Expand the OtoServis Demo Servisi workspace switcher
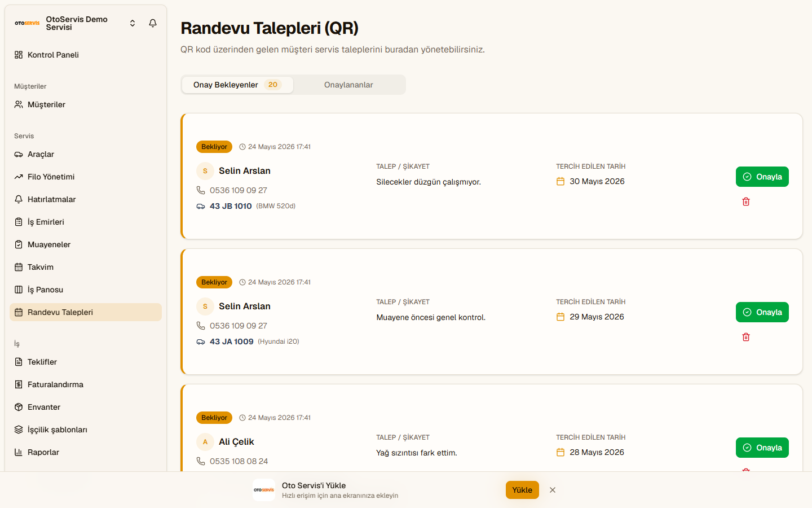812x508 pixels. click(133, 23)
